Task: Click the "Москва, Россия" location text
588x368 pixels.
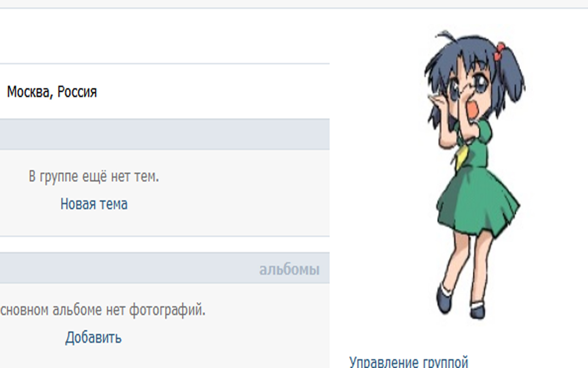Action: (x=52, y=92)
